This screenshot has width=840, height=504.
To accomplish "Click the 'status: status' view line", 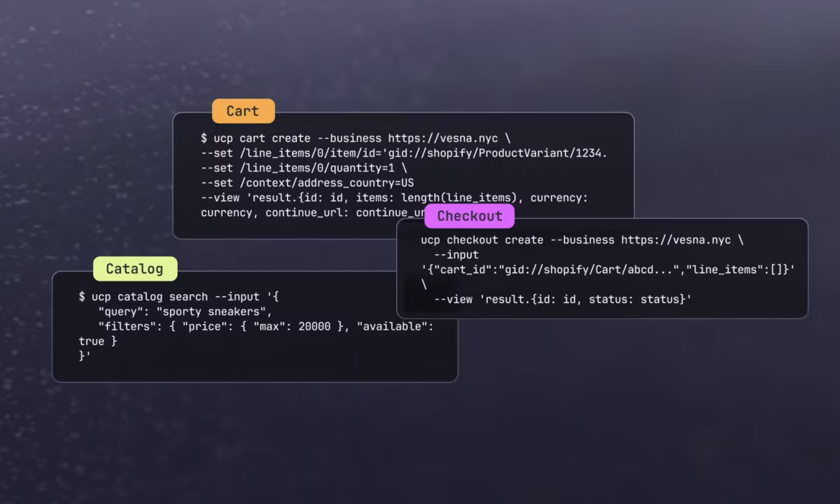I will (563, 300).
